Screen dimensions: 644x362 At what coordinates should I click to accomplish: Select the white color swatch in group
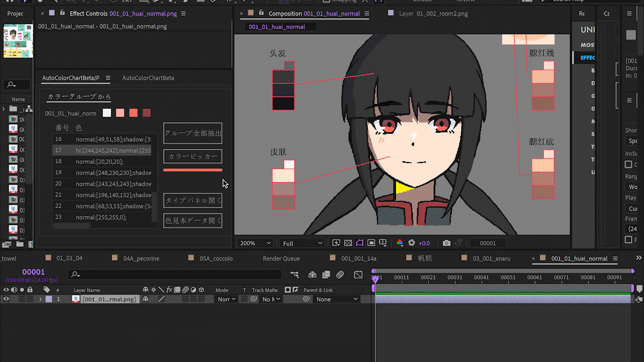click(x=107, y=113)
